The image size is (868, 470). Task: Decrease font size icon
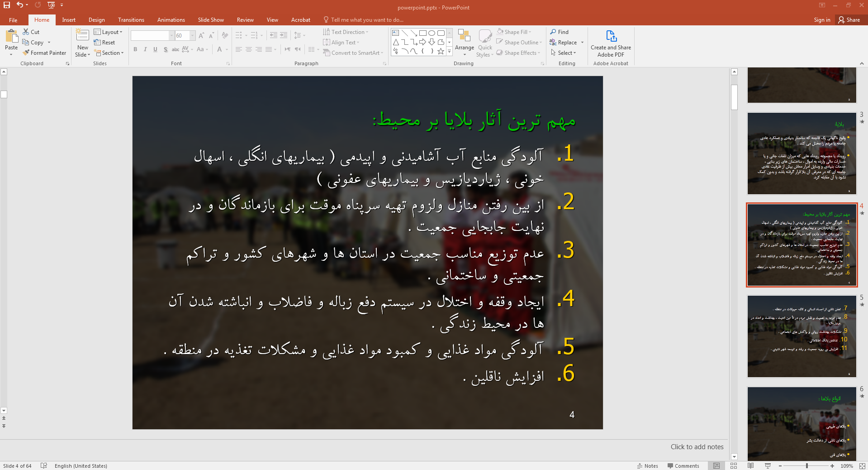click(x=211, y=35)
